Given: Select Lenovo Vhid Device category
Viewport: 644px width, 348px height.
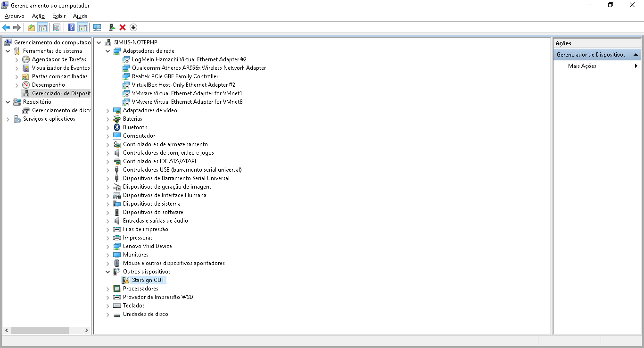Looking at the screenshot, I should pyautogui.click(x=147, y=246).
